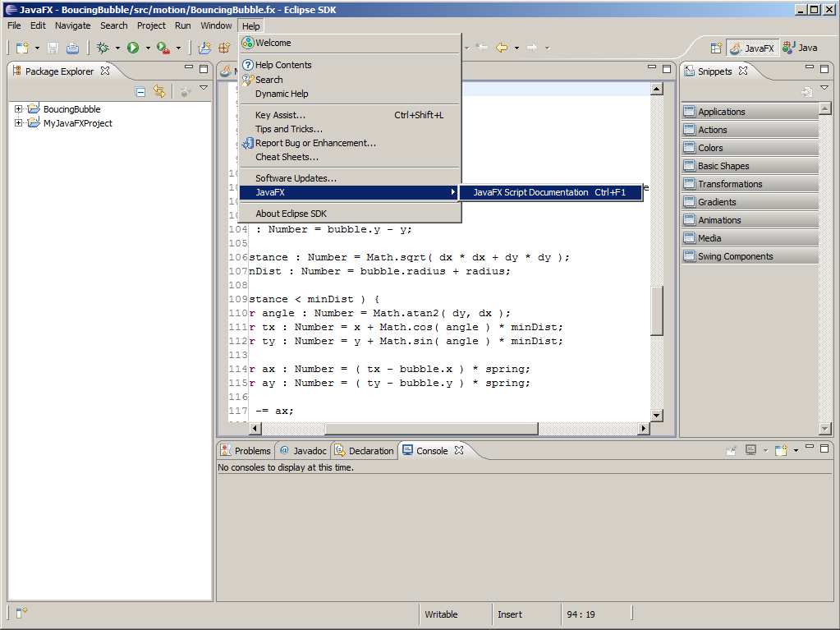The height and width of the screenshot is (630, 840).
Task: Expand the BoucingBubble project tree node
Action: tap(19, 109)
